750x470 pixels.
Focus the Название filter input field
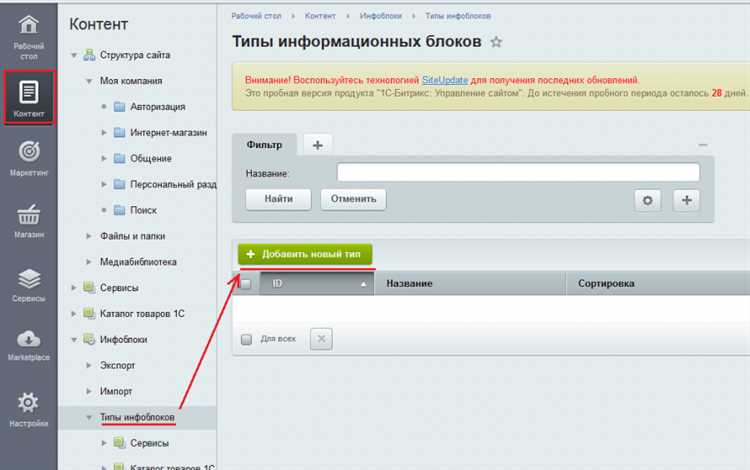coord(518,172)
